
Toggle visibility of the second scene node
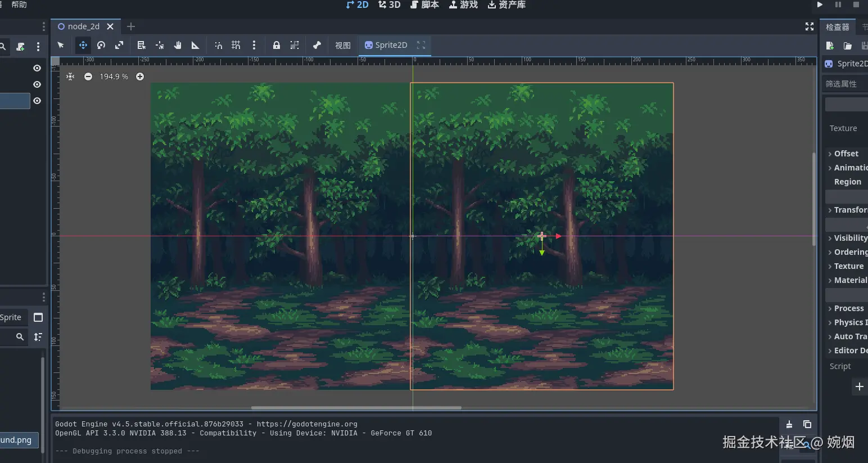tap(37, 84)
